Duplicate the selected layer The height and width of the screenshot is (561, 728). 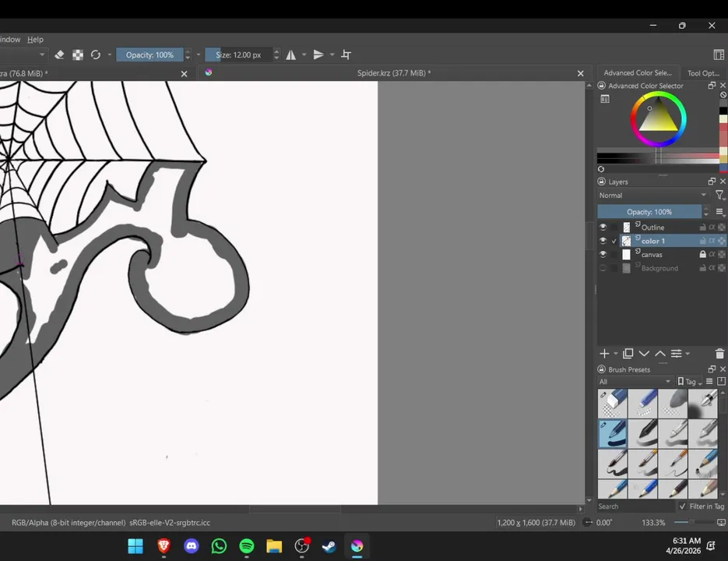point(628,354)
